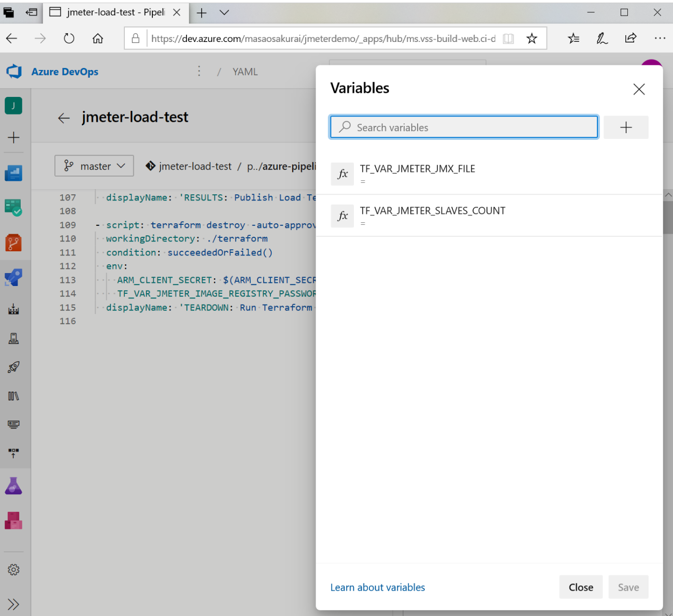Open Project settings gear icon
The width and height of the screenshot is (673, 616).
tap(13, 570)
